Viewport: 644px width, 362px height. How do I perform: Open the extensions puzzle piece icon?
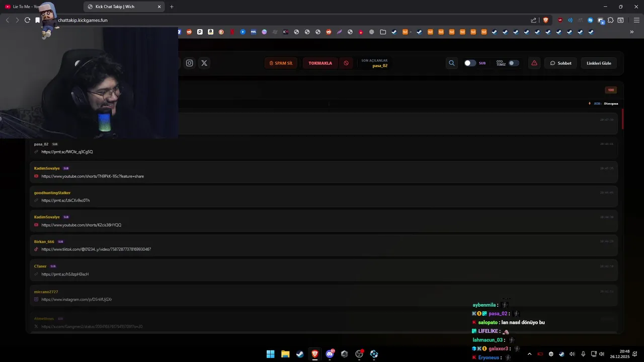coord(610,20)
